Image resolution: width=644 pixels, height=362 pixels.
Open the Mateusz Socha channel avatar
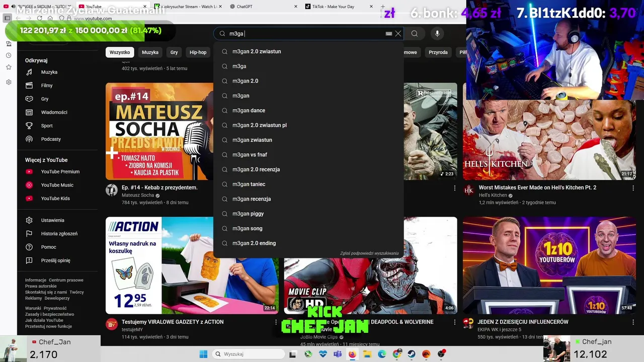pyautogui.click(x=112, y=191)
